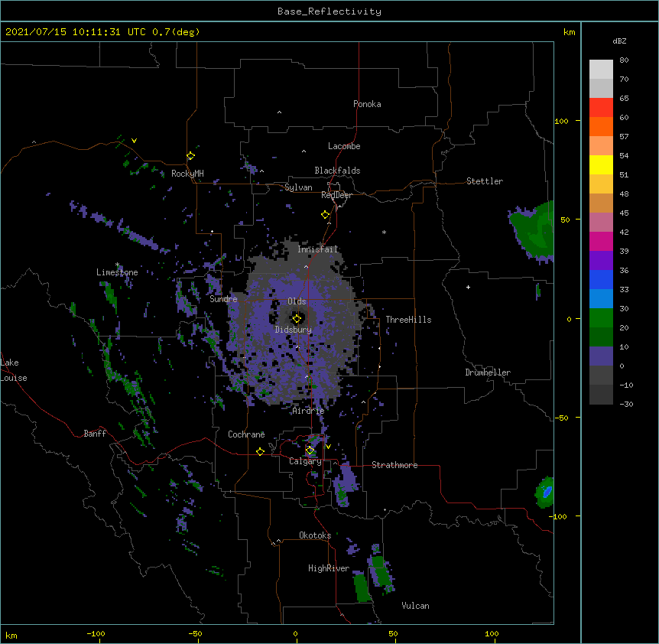The width and height of the screenshot is (659, 644).
Task: Click the orange 57-60 dBZ legend swatch
Action: (601, 126)
